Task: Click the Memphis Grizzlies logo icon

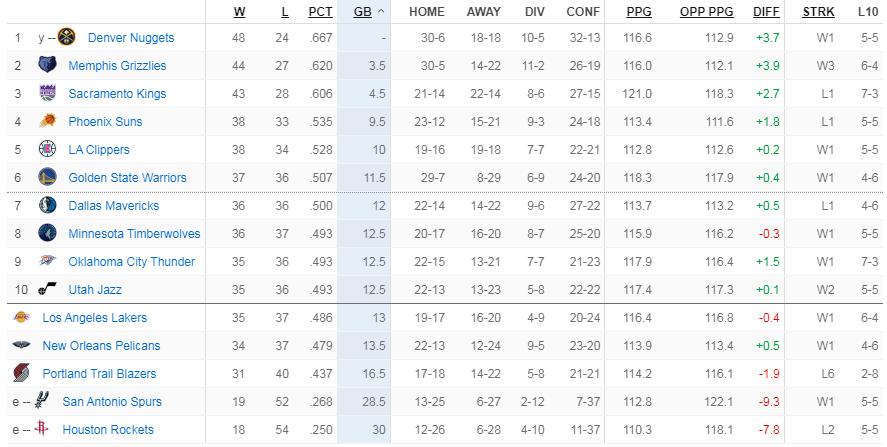Action: click(x=48, y=66)
